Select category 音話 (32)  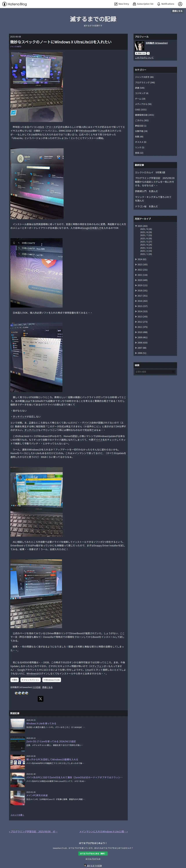tap(139, 153)
